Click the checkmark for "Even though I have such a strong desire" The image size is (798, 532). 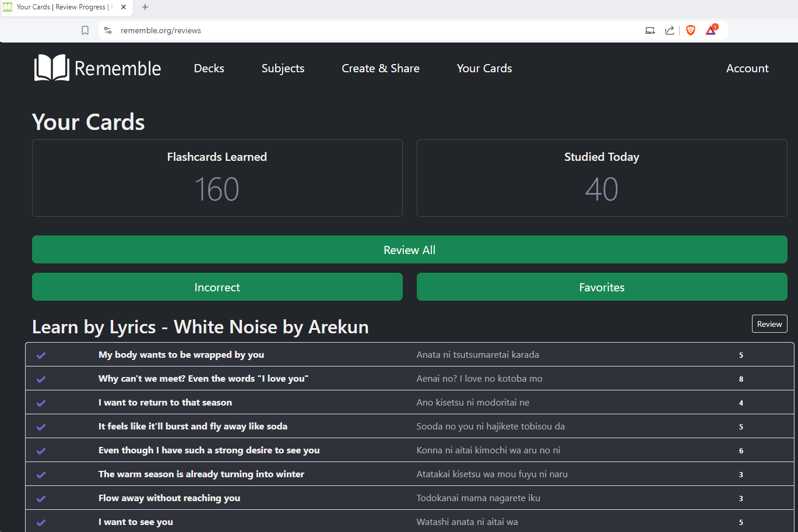pyautogui.click(x=41, y=450)
